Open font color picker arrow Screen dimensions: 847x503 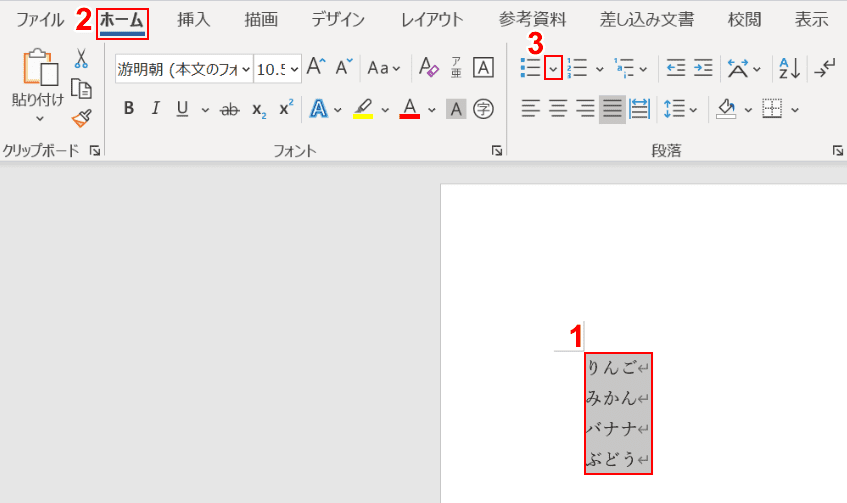click(432, 110)
